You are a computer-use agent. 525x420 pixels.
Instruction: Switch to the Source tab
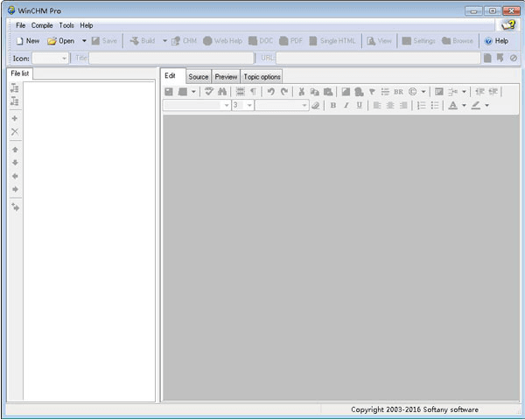point(199,77)
